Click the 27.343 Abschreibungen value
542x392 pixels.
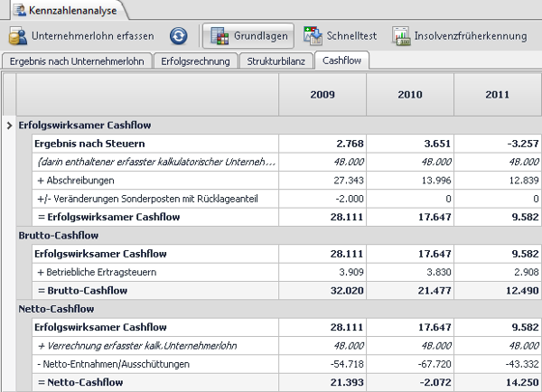click(349, 180)
